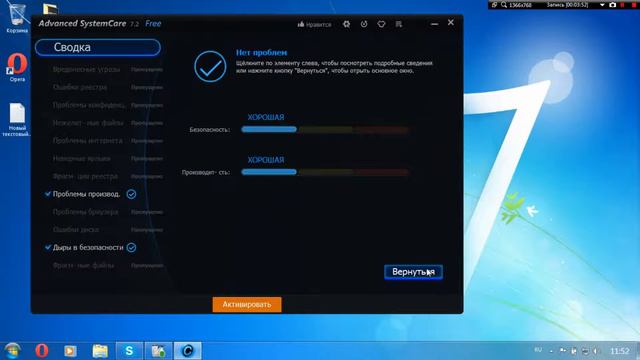
Task: Minimize the Advanced SystemCare window
Action: coord(434,24)
